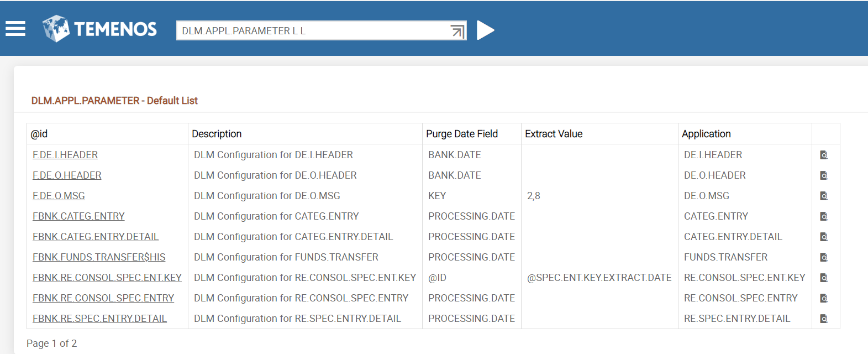Run the command with play button
The image size is (868, 354).
(485, 30)
